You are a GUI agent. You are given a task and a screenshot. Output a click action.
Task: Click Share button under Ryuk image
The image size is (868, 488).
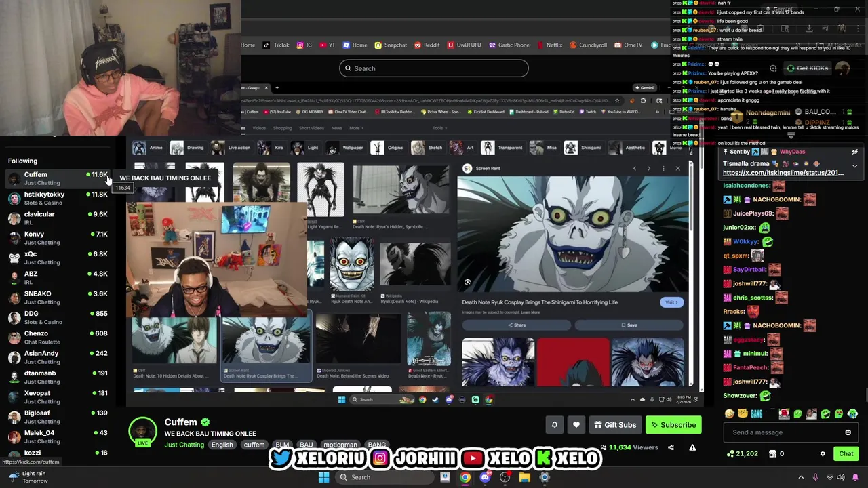click(517, 325)
